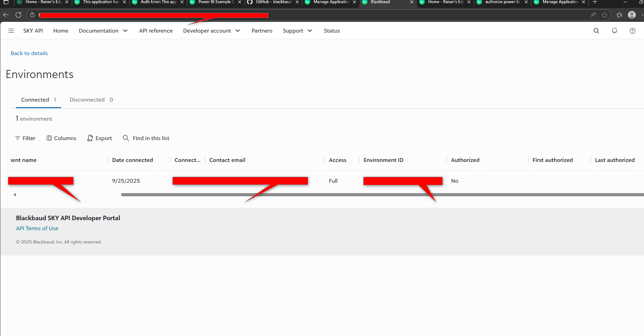Open a new browser tab with plus
This screenshot has width=644, height=336.
pyautogui.click(x=595, y=2)
